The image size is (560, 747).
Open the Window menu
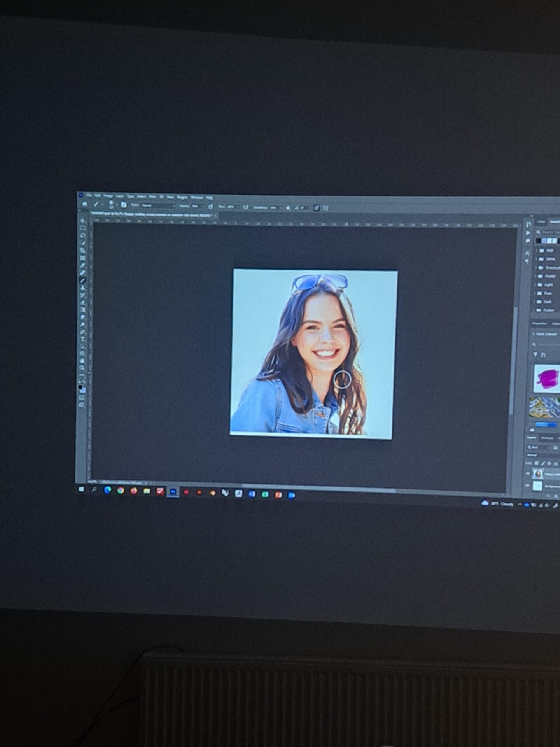pos(196,197)
